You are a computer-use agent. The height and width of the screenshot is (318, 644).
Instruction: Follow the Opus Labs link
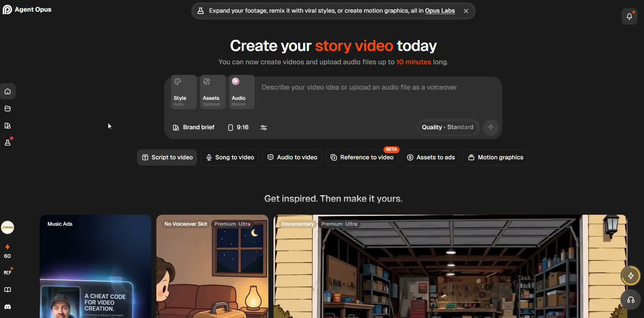(x=440, y=11)
